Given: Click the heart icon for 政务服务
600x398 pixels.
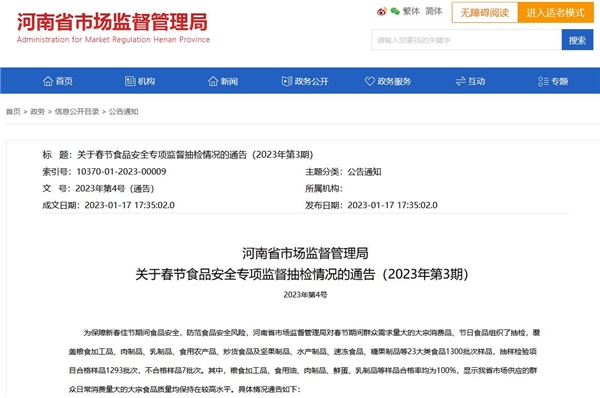Looking at the screenshot, I should pos(370,81).
